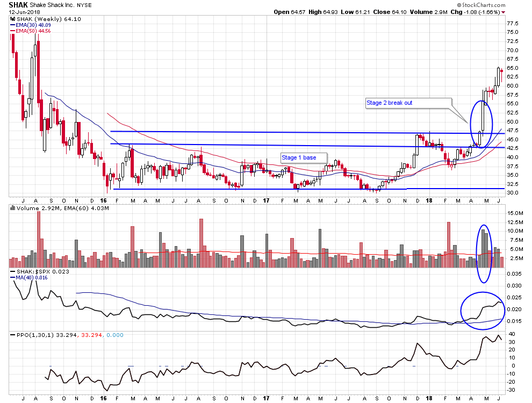Viewport: 532px width, 403px height.
Task: Select the Open 64.57 value
Action: [290, 12]
